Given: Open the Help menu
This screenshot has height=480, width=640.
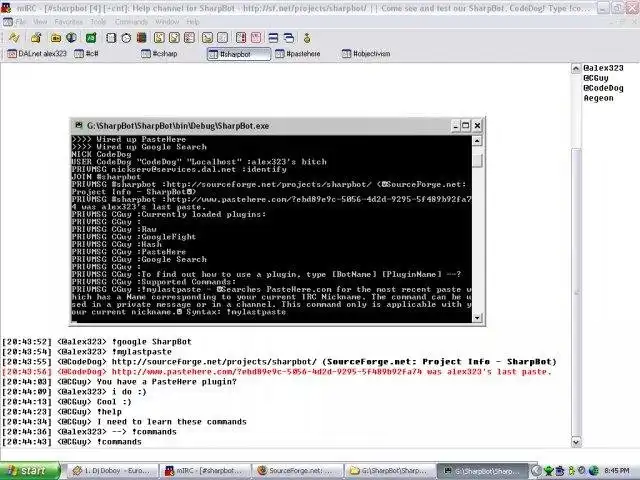Looking at the screenshot, I should pyautogui.click(x=193, y=22).
